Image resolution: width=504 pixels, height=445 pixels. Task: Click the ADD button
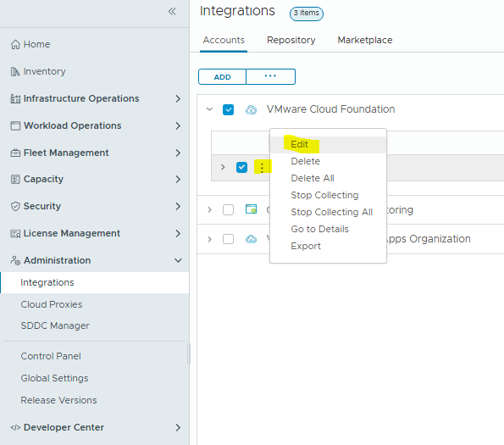223,77
